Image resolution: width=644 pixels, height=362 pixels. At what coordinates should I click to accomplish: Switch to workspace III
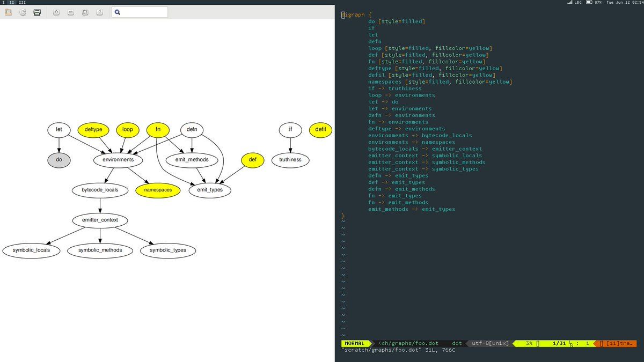click(22, 3)
